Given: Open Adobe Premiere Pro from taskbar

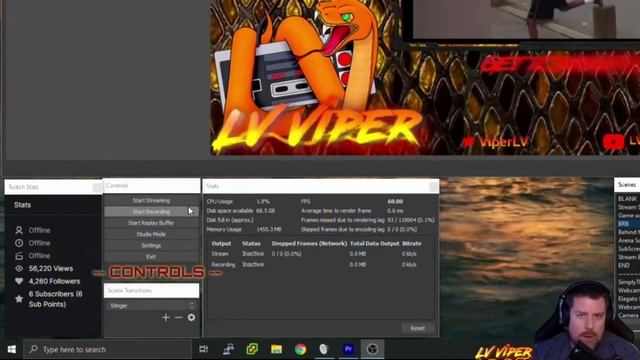Looking at the screenshot, I should pos(348,349).
